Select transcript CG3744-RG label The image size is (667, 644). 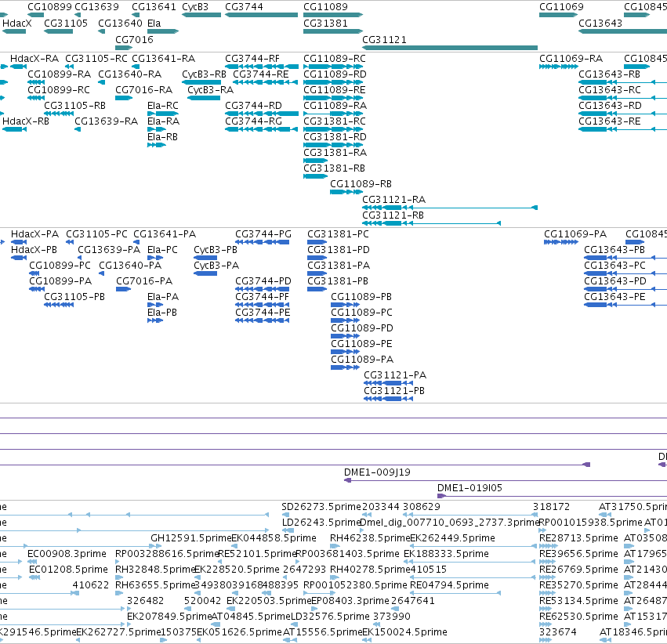(x=253, y=121)
